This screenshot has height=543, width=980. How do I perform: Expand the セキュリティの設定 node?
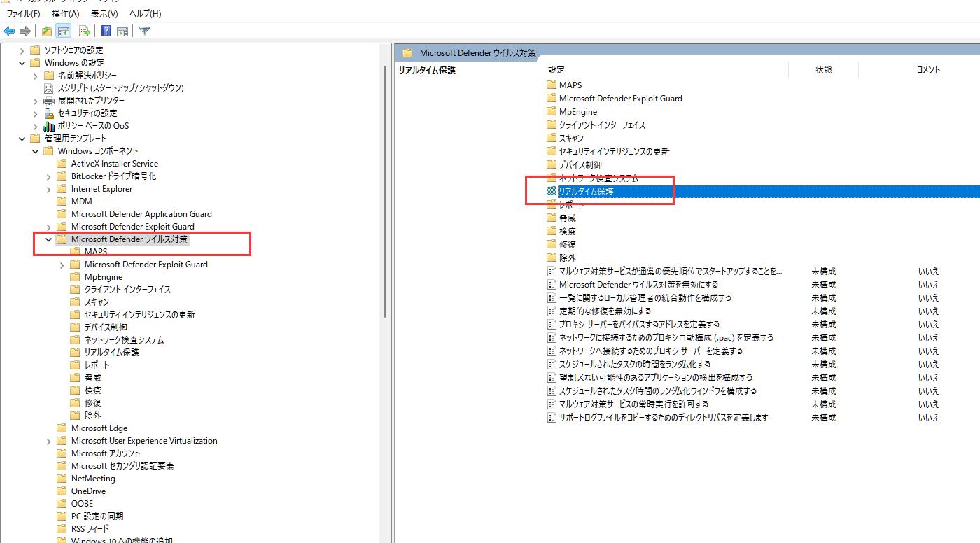pyautogui.click(x=36, y=113)
